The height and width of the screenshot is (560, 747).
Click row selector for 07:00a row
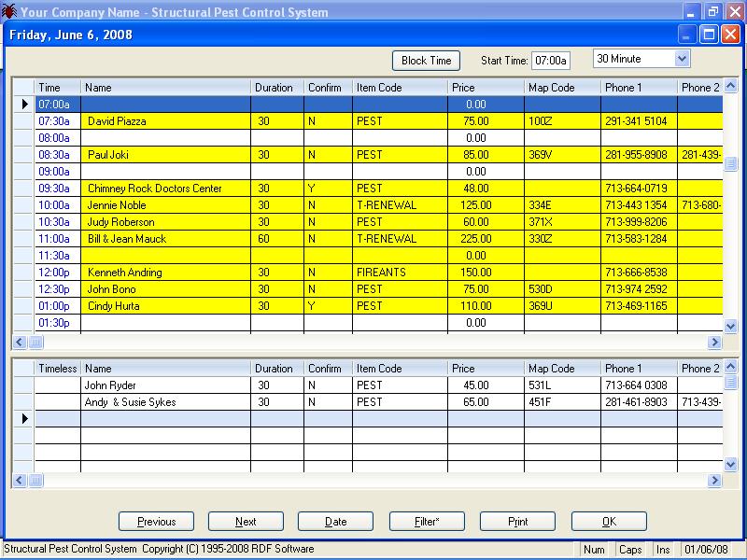pyautogui.click(x=24, y=105)
